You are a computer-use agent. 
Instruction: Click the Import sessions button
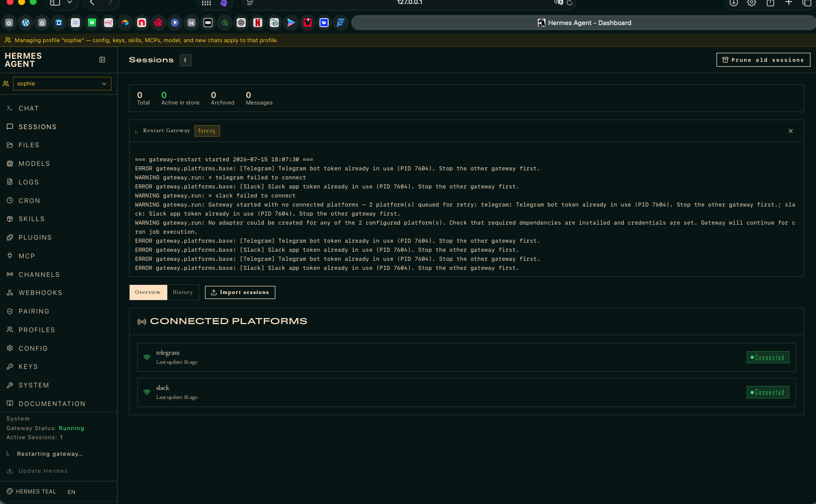240,292
